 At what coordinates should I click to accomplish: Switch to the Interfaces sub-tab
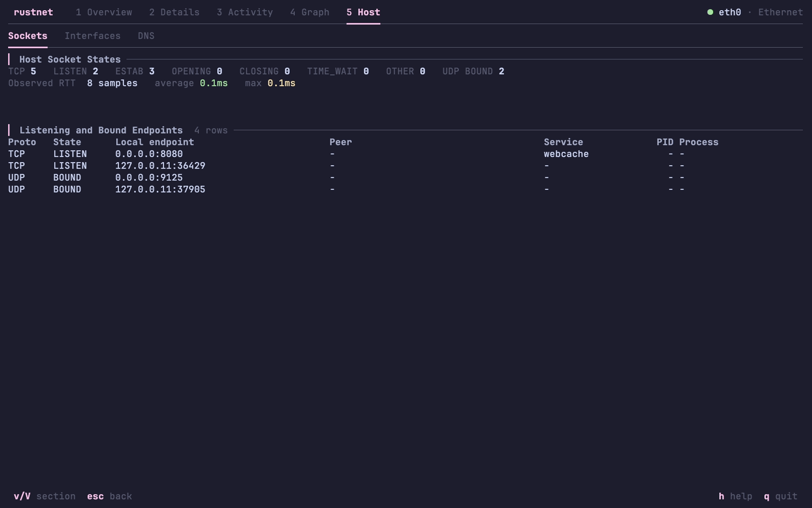92,36
